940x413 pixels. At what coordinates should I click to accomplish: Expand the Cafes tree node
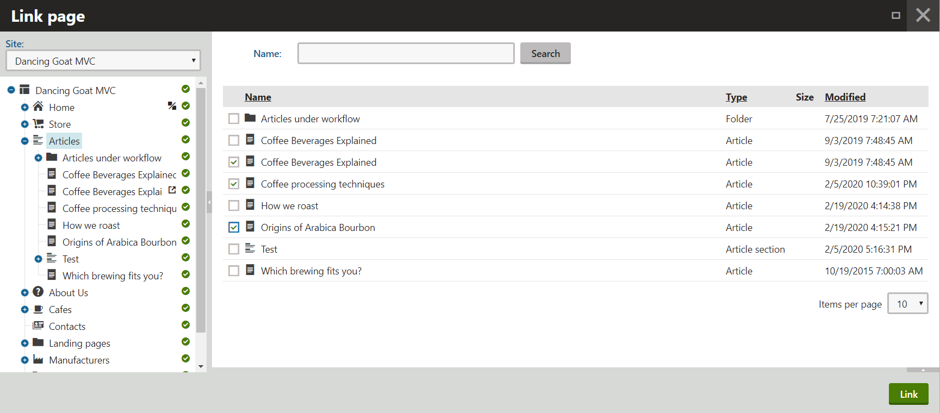coord(25,310)
